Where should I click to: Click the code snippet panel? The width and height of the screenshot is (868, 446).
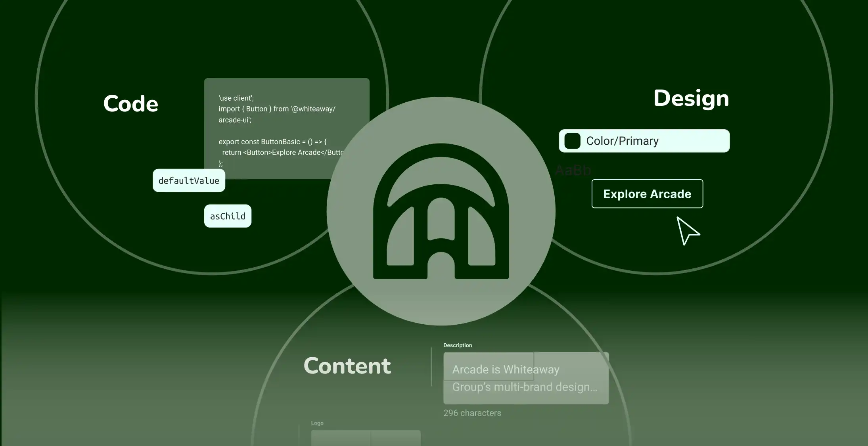point(287,128)
